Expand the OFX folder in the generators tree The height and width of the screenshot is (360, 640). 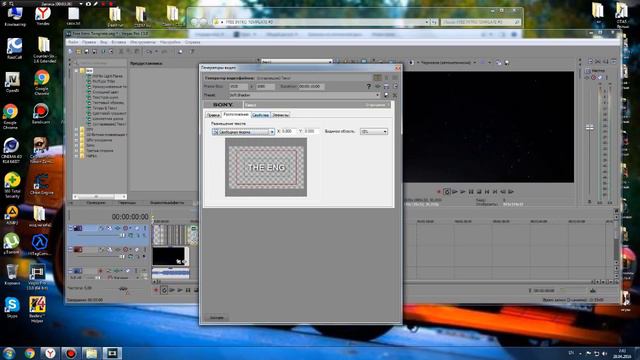click(76, 129)
